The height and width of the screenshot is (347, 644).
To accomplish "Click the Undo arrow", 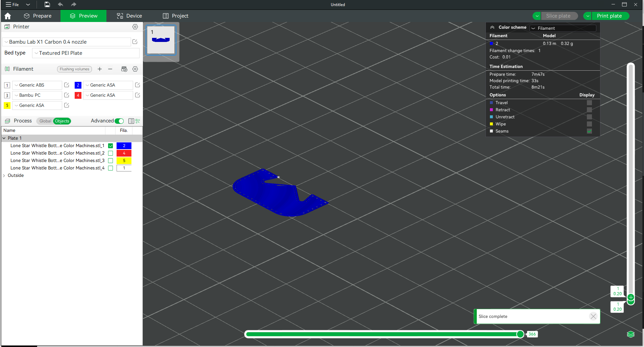I will tap(60, 4).
